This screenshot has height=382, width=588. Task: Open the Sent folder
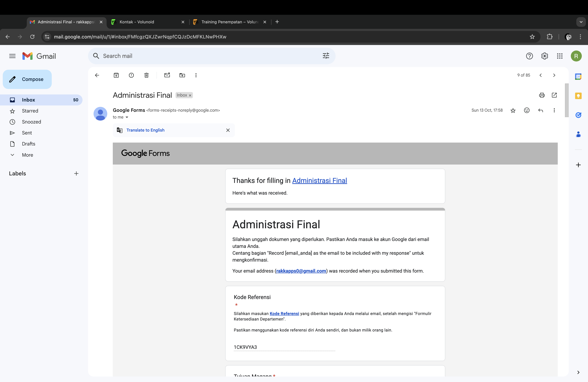click(27, 133)
